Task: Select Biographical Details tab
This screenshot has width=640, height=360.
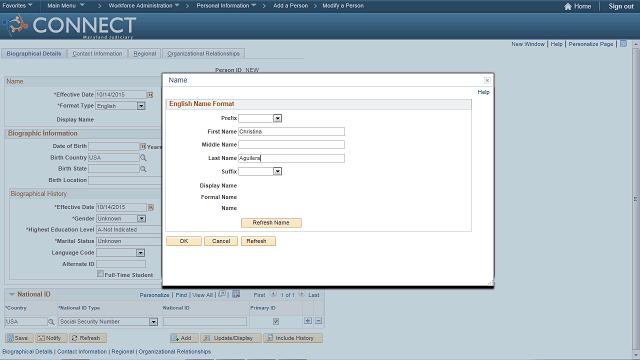Action: pyautogui.click(x=34, y=53)
